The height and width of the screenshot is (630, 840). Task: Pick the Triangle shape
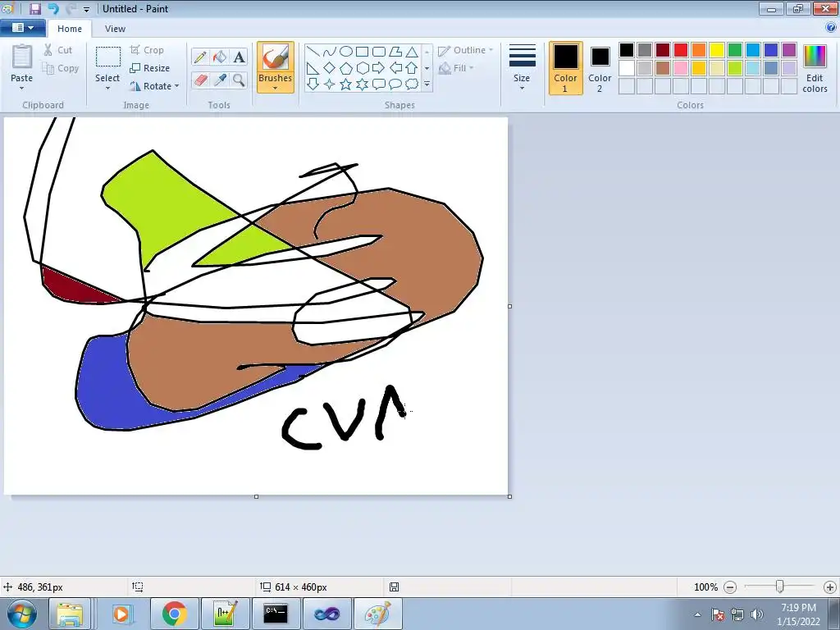tap(412, 52)
